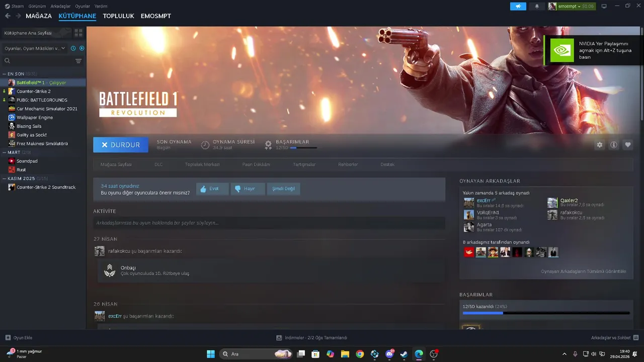
Task: Open Microsoft Edge from the taskbar
Action: [x=419, y=354]
